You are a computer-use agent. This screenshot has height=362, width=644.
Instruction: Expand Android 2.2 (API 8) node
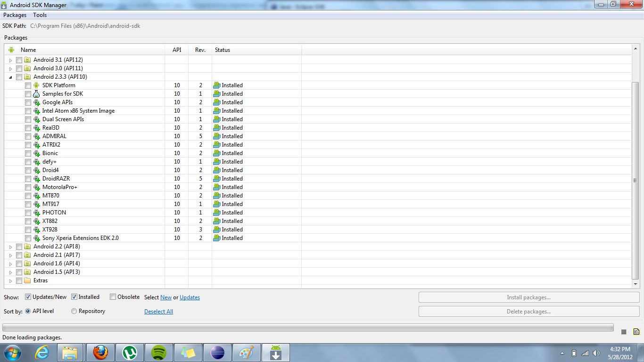tap(11, 247)
